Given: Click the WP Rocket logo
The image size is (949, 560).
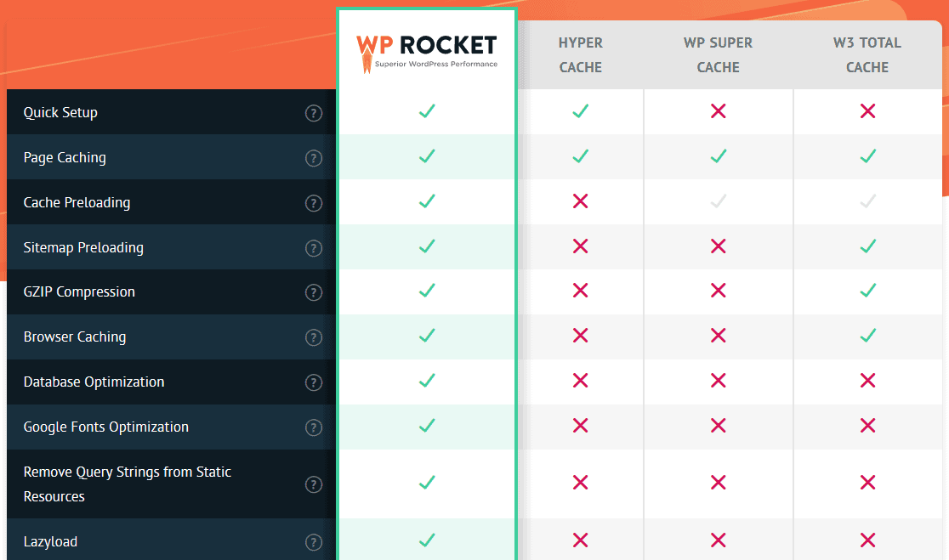Looking at the screenshot, I should click(427, 54).
